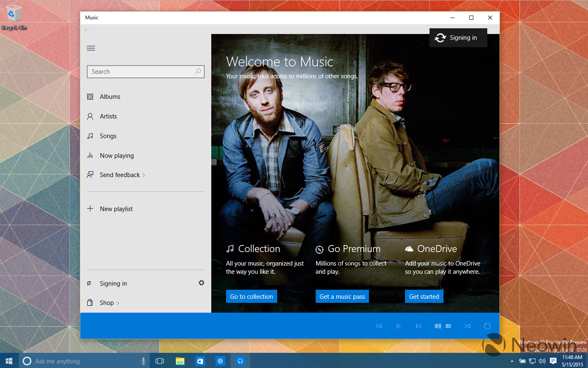Click the Cortana Ask me anything box

[84, 361]
